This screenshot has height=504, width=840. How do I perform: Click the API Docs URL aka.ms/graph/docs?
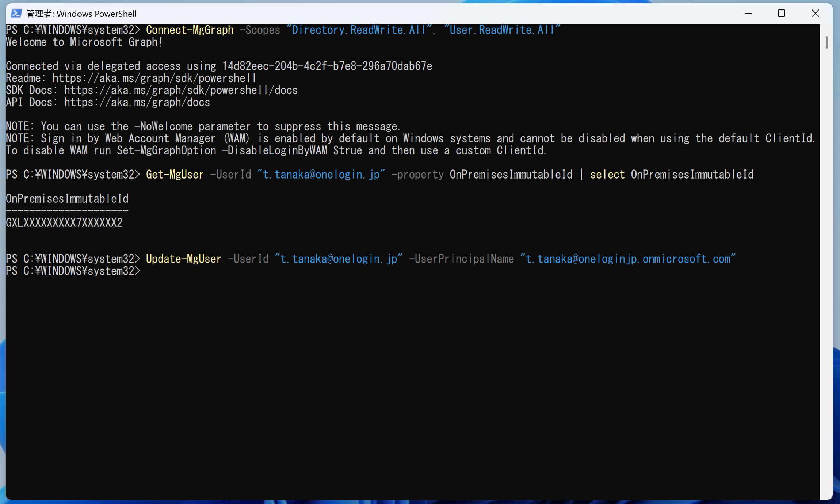[137, 102]
